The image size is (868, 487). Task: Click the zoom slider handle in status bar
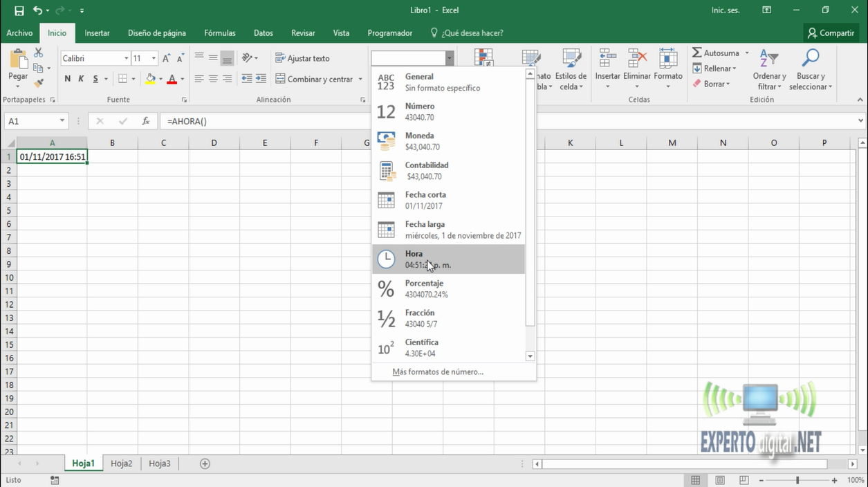point(797,480)
